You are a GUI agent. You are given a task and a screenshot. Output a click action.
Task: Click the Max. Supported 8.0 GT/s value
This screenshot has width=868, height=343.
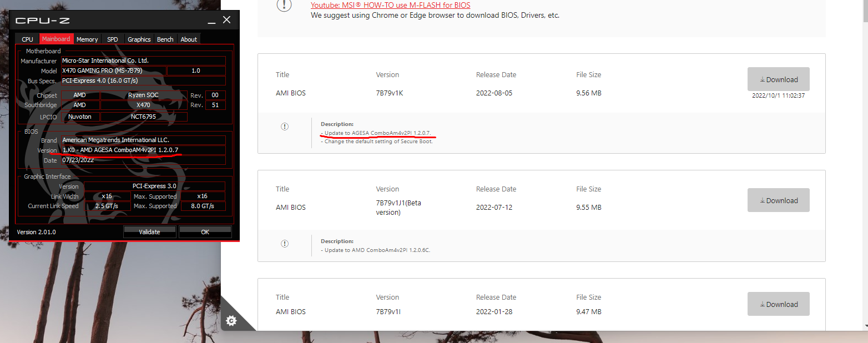pyautogui.click(x=203, y=206)
